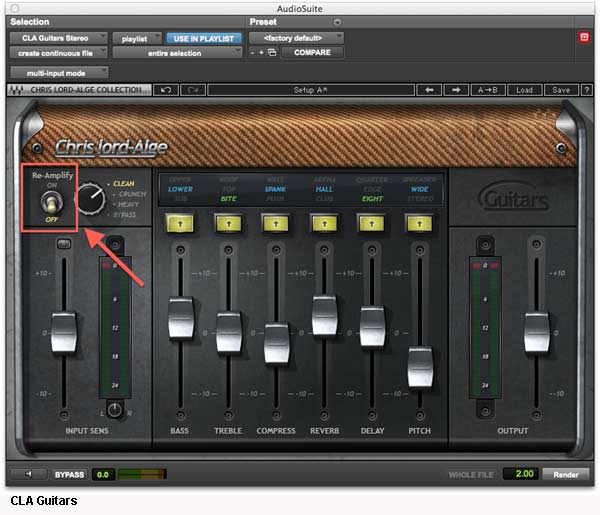Click the Compress fader handle

coord(277,343)
